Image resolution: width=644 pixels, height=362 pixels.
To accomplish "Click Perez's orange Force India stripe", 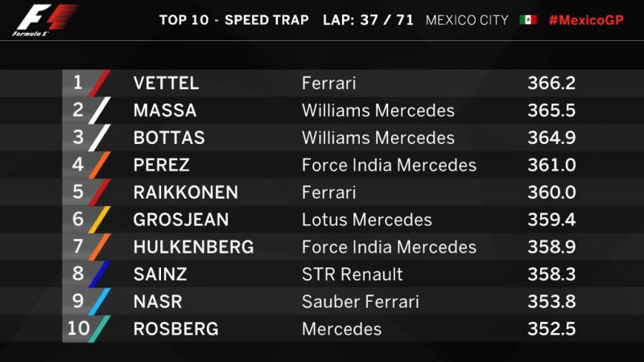I will pyautogui.click(x=99, y=165).
